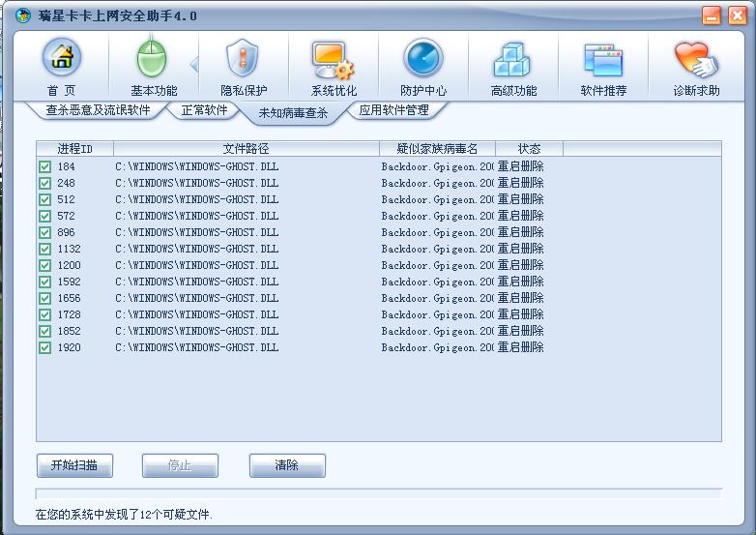Viewport: 756px width, 535px height.
Task: Click the app logo in title bar
Action: coord(22,15)
